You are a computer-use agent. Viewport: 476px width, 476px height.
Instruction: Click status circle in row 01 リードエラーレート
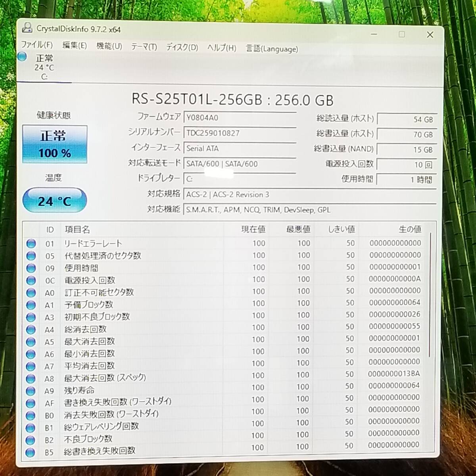click(31, 244)
